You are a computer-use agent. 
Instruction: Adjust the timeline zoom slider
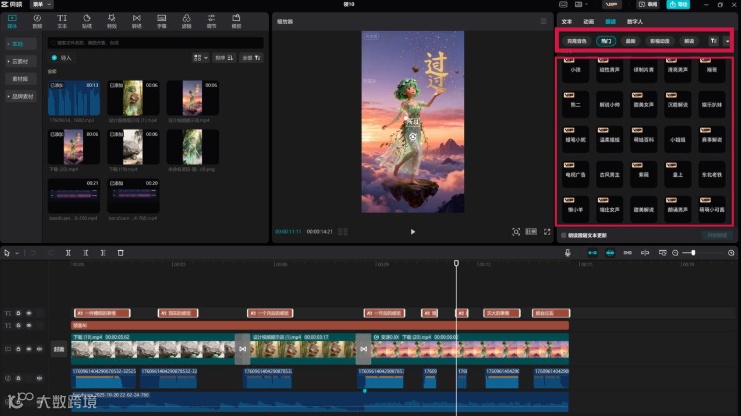[x=693, y=253]
